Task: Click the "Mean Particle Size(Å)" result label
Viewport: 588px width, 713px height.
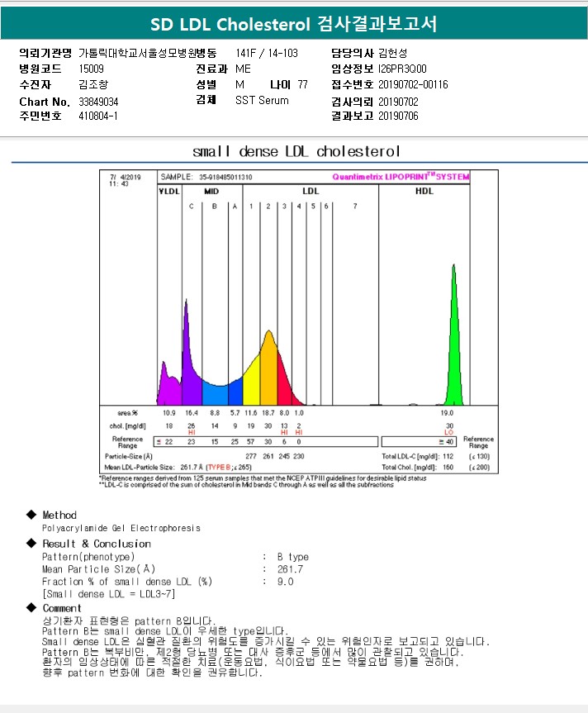Action: click(x=98, y=569)
